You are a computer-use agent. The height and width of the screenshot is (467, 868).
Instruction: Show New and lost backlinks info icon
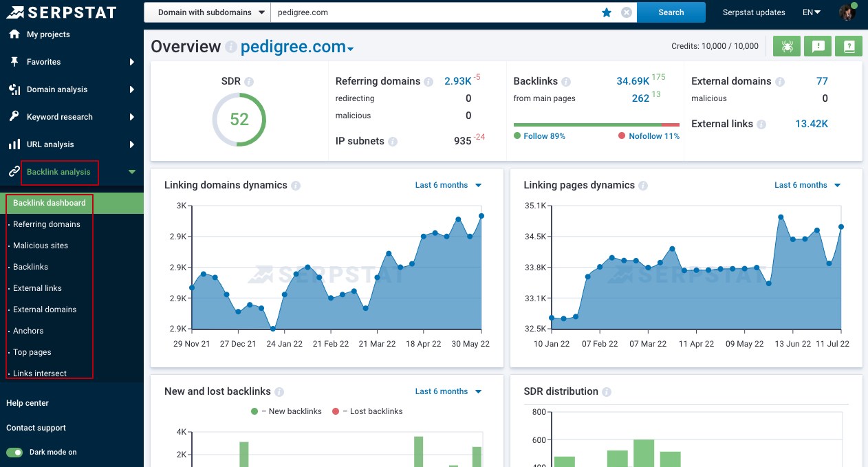[x=279, y=392]
